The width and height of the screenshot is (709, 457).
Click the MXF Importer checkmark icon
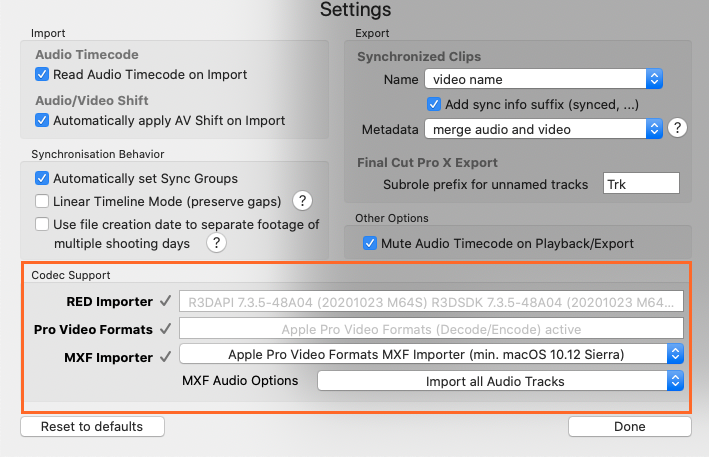[x=165, y=354]
